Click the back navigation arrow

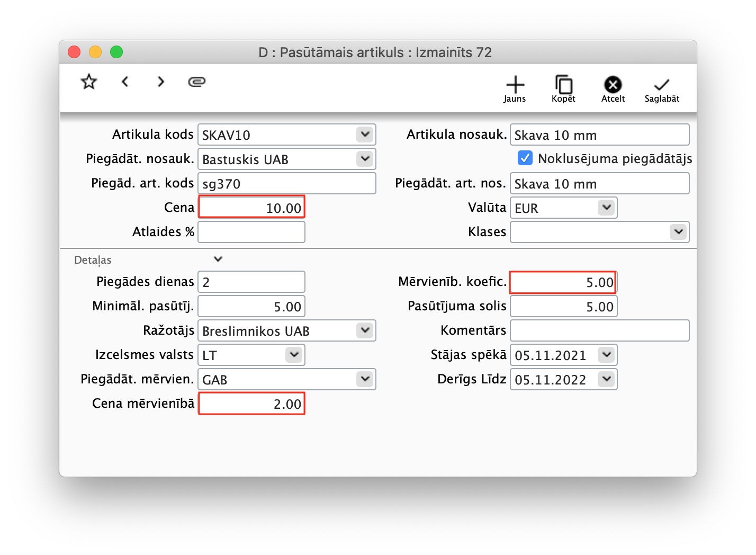pyautogui.click(x=125, y=81)
